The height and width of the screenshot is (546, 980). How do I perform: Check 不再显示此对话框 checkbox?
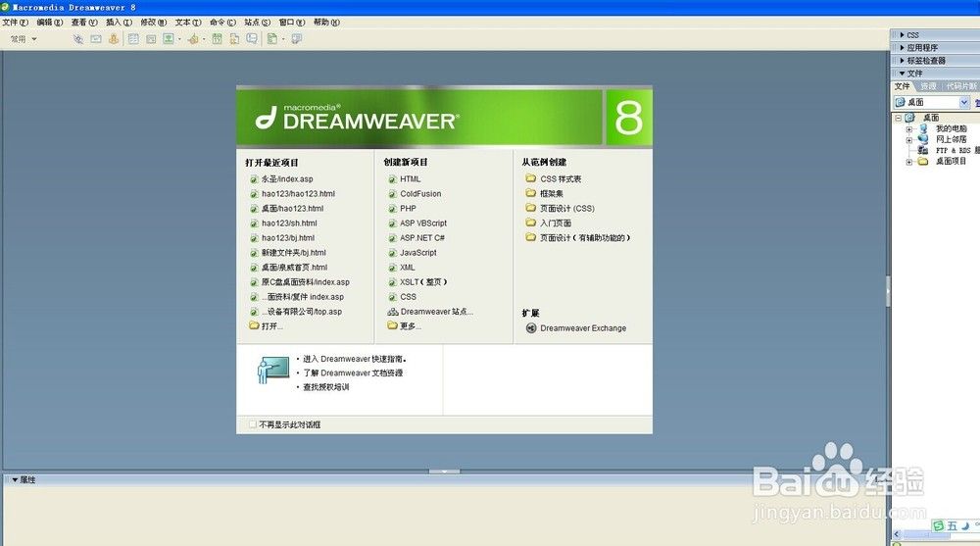click(253, 424)
